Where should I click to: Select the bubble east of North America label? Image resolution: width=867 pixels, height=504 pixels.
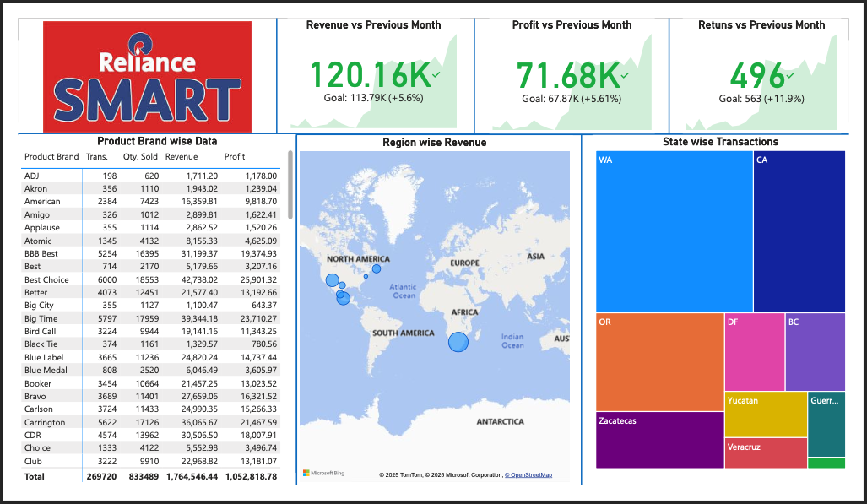376,268
